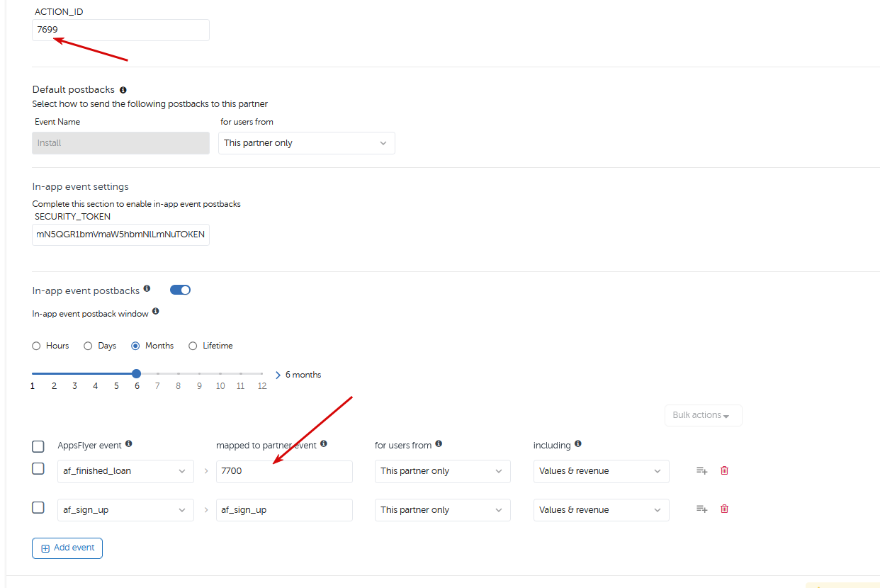880x588 pixels.
Task: Click the ACTION_ID input field
Action: coord(120,30)
